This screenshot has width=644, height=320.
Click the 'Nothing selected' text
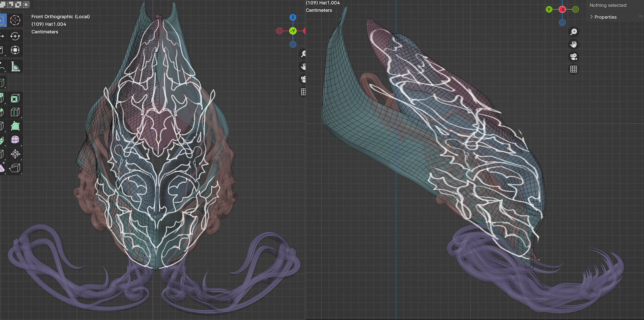pyautogui.click(x=608, y=5)
